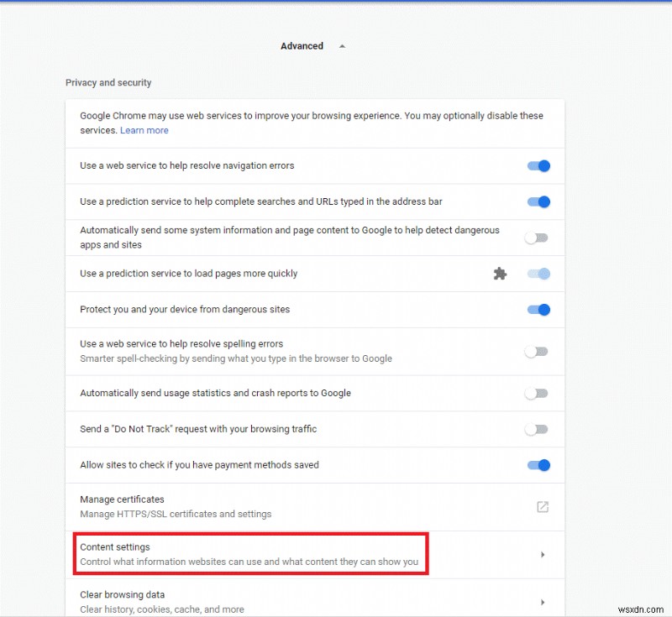Click the Advanced label
Viewport: 672px width, 617px height.
302,46
